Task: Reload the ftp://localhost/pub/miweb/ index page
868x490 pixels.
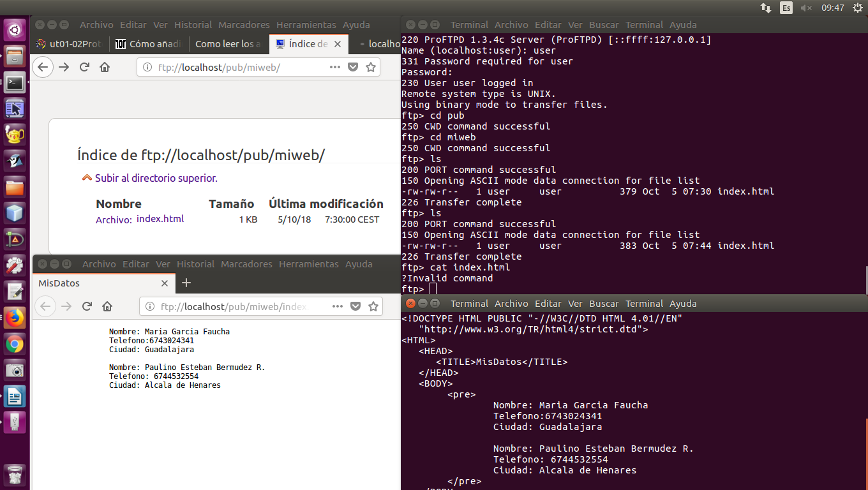Action: pos(84,67)
